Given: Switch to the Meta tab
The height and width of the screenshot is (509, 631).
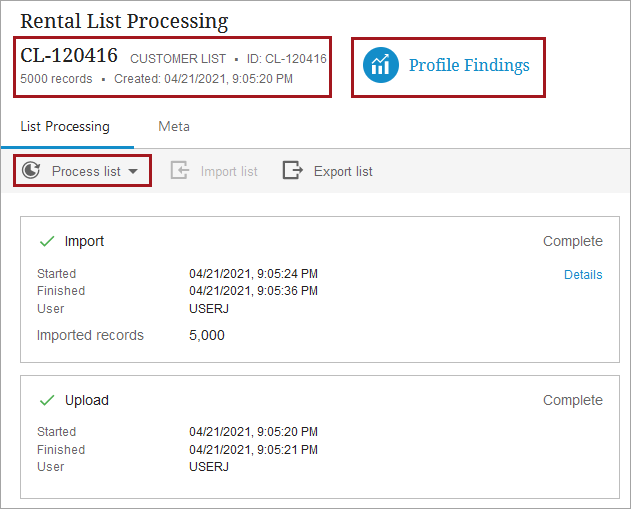Looking at the screenshot, I should (x=174, y=127).
